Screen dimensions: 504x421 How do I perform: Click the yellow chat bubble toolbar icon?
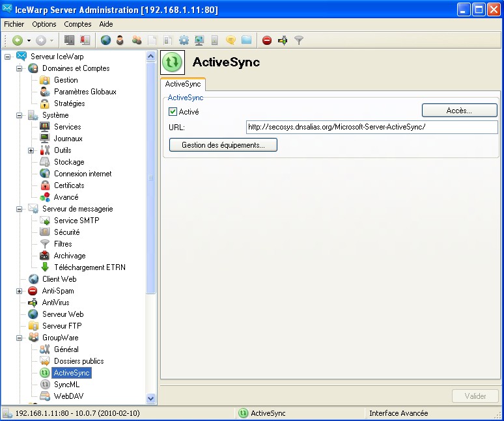(x=231, y=40)
